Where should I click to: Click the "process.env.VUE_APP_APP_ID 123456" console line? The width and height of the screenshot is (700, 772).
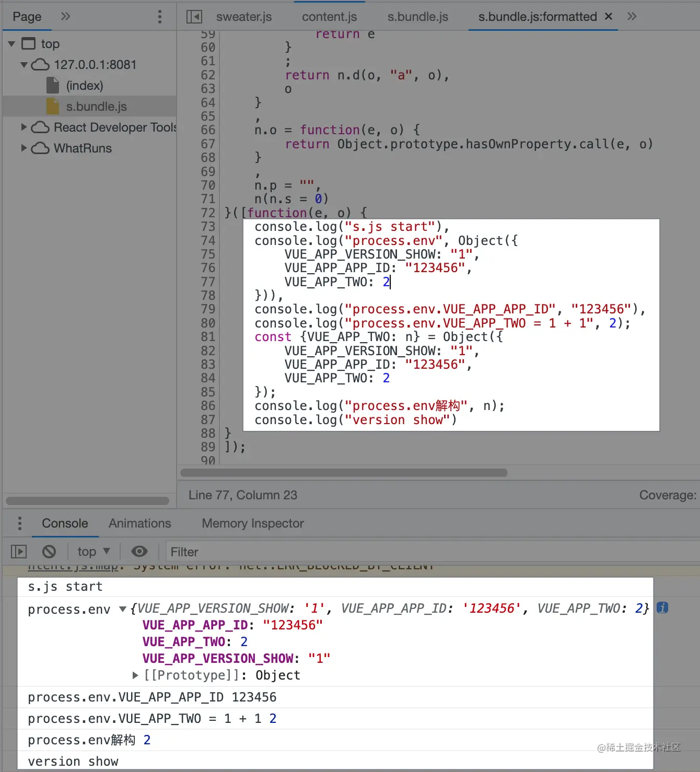(x=152, y=697)
